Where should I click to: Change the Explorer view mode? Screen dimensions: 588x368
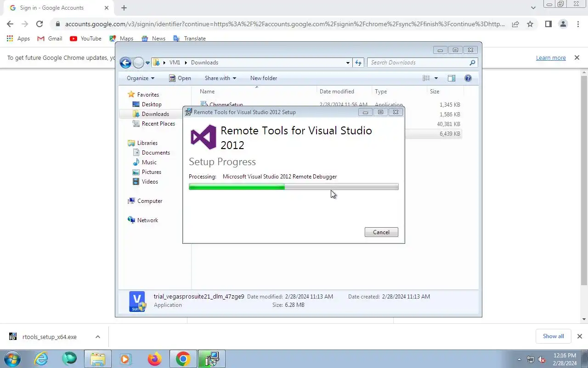[x=426, y=78]
